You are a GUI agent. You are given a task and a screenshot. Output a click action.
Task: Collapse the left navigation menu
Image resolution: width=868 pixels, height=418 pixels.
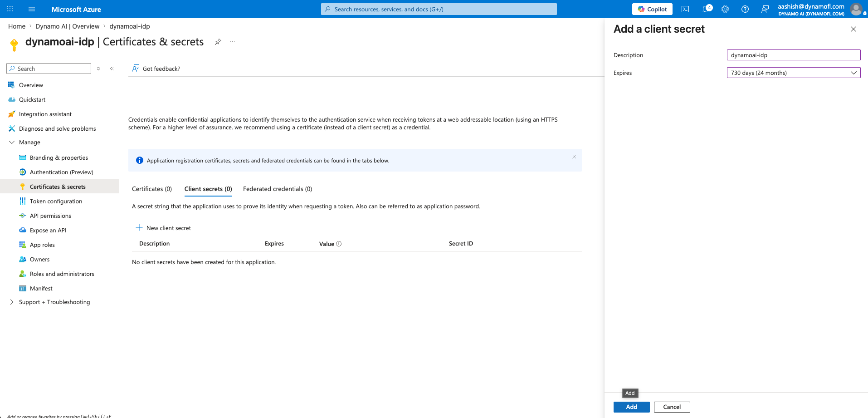click(x=112, y=69)
